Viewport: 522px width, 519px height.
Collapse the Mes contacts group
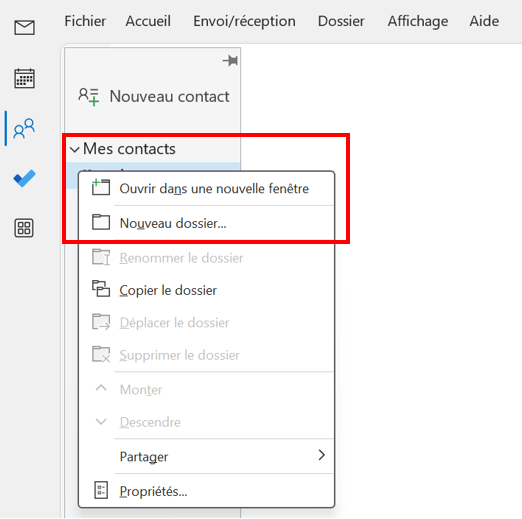point(75,149)
